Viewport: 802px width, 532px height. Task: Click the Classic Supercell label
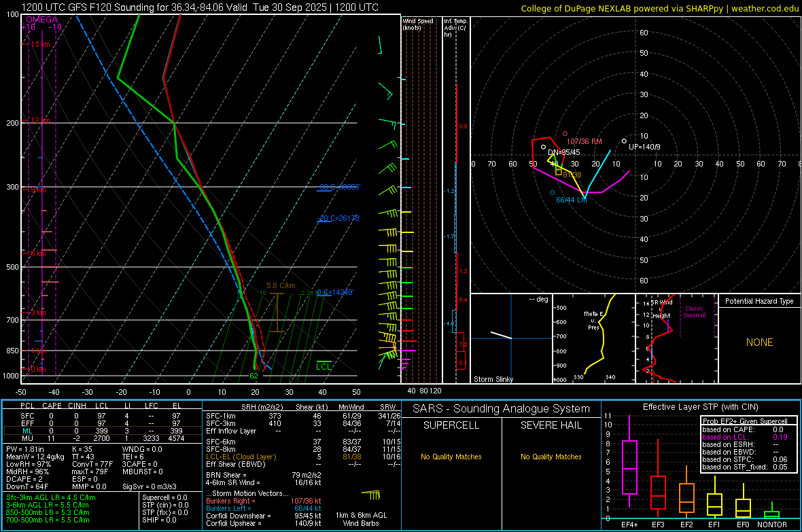click(x=695, y=312)
